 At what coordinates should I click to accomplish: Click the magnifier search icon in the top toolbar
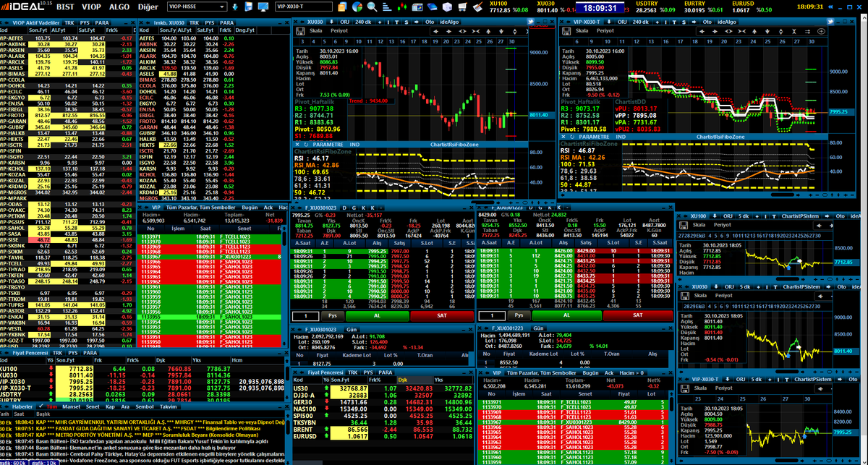372,7
